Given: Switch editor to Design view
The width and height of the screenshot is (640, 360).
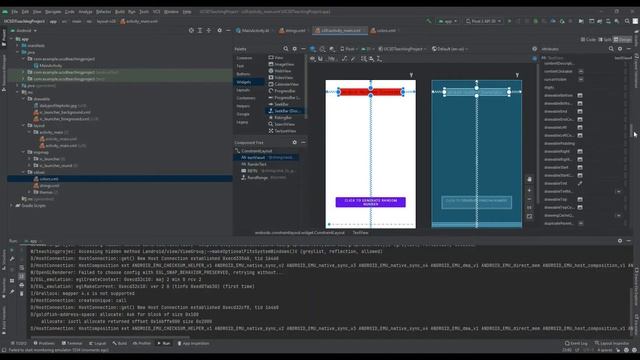Looking at the screenshot, I should click(x=622, y=40).
